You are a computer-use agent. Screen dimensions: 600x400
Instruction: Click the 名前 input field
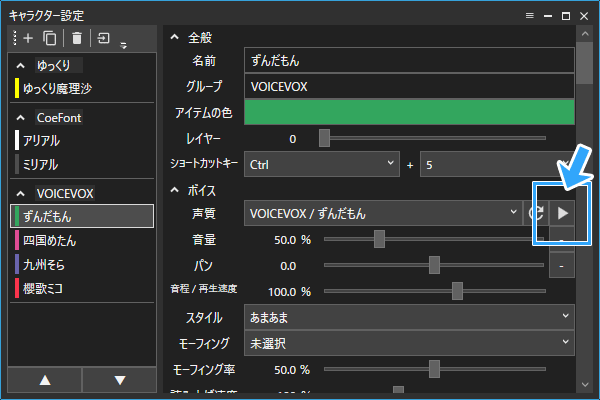coord(409,60)
